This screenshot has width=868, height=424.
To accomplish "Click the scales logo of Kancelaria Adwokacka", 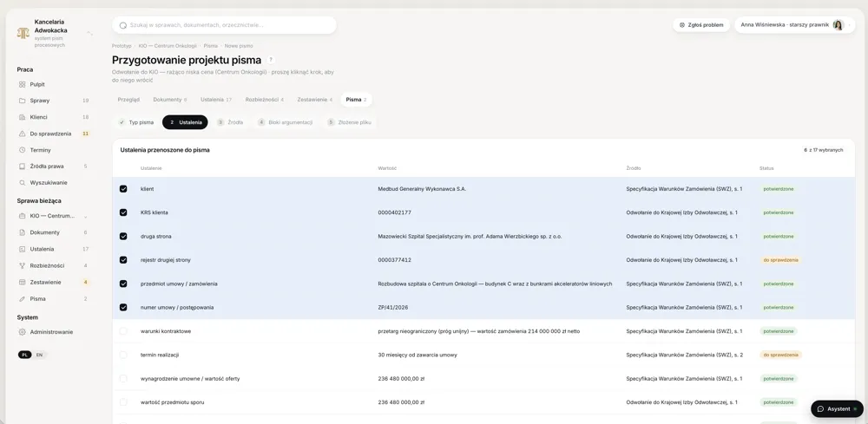I will click(x=23, y=33).
